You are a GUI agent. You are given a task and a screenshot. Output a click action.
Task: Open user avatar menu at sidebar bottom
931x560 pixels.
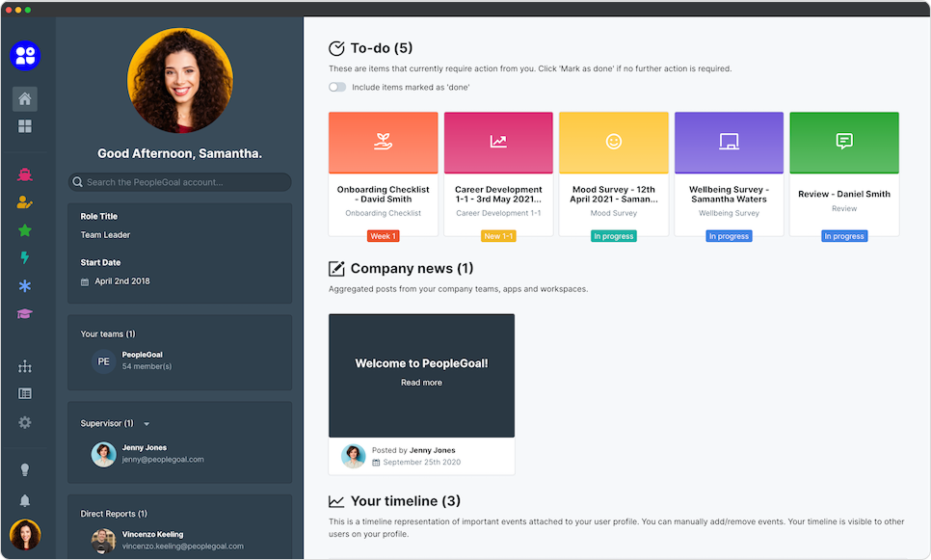coord(25,535)
